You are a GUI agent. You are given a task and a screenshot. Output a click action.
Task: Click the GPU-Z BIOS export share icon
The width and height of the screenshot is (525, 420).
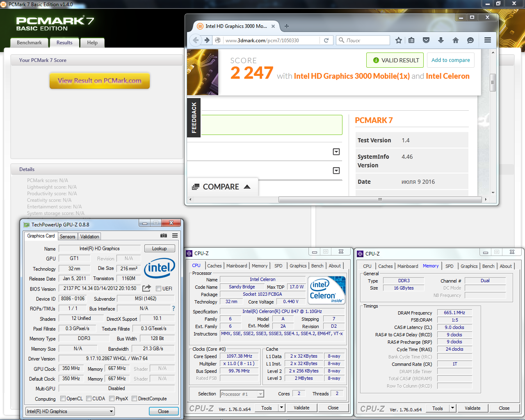(x=146, y=288)
